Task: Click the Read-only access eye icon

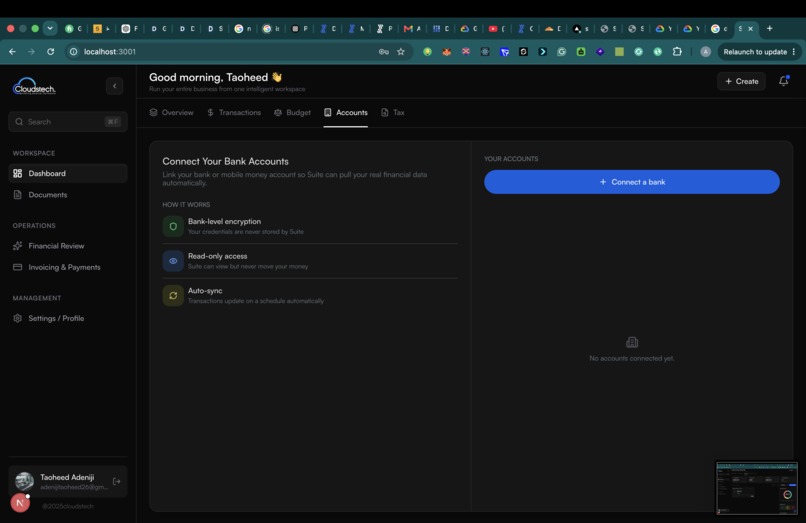Action: [173, 261]
